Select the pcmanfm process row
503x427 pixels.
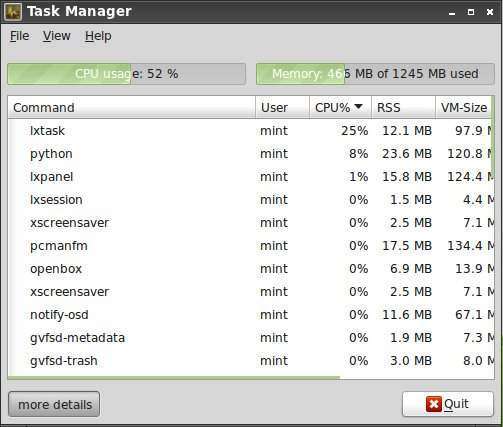click(250, 246)
